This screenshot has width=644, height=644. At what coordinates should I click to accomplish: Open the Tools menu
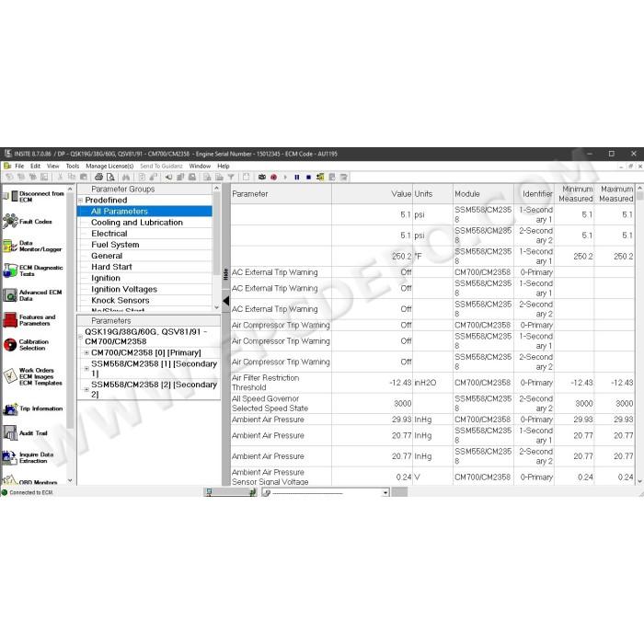tap(73, 166)
